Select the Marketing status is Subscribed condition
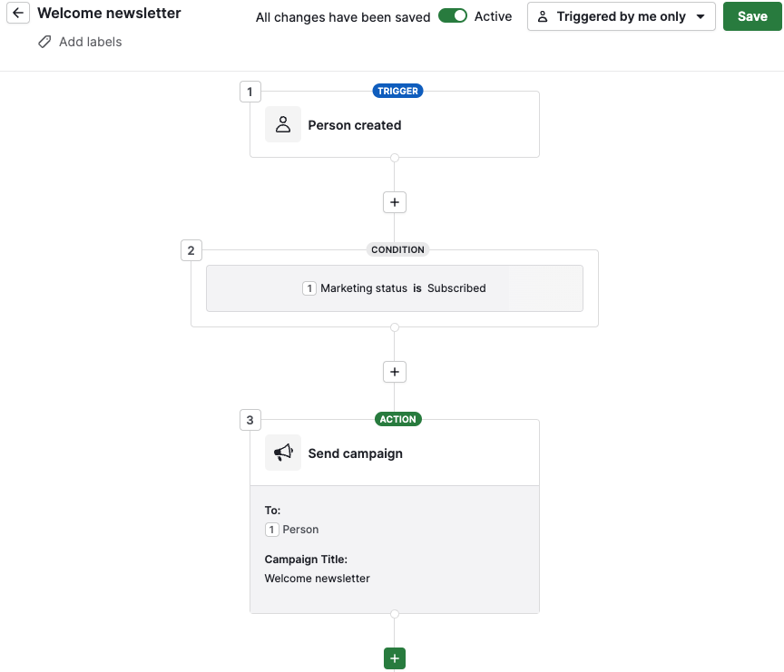Screen dimensions: 784x672 pyautogui.click(x=394, y=287)
